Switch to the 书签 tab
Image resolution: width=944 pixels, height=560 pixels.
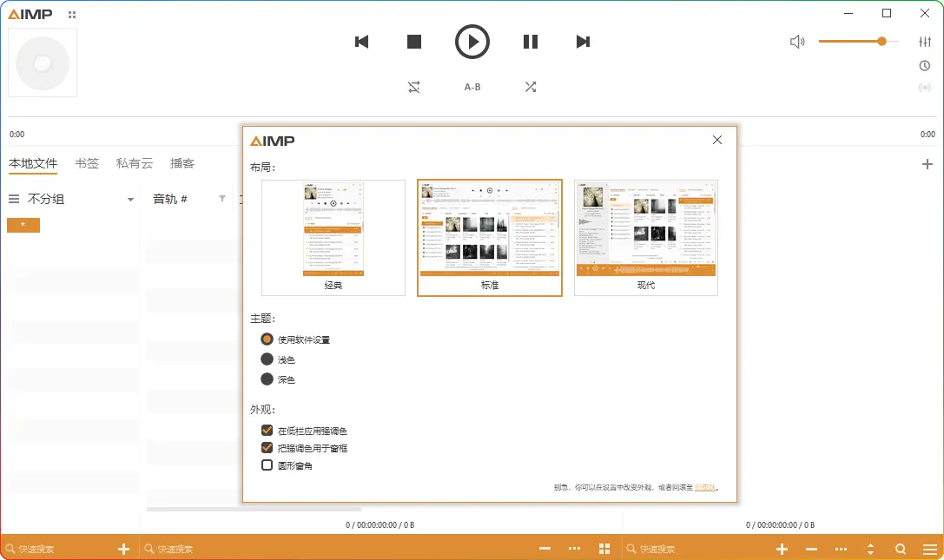[87, 163]
